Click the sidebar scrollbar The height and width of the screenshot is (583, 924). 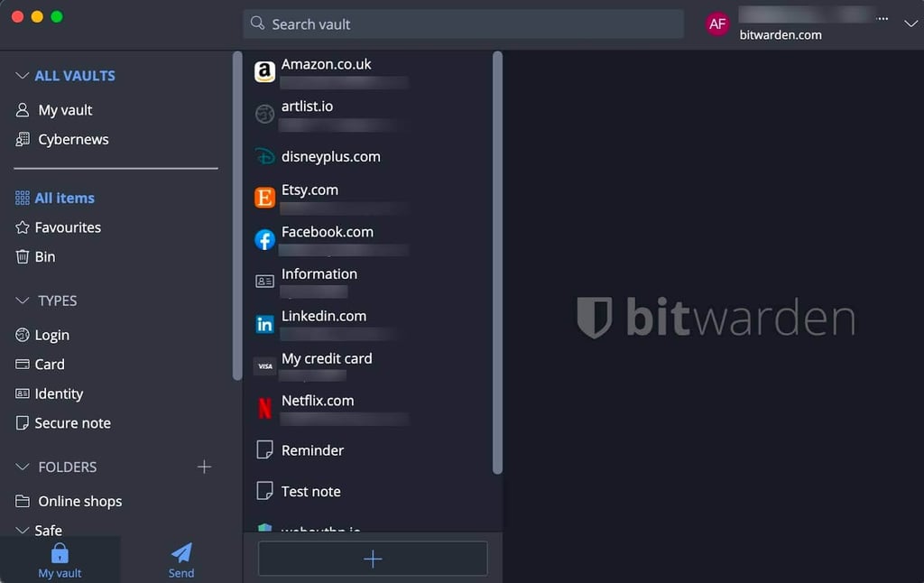237,216
